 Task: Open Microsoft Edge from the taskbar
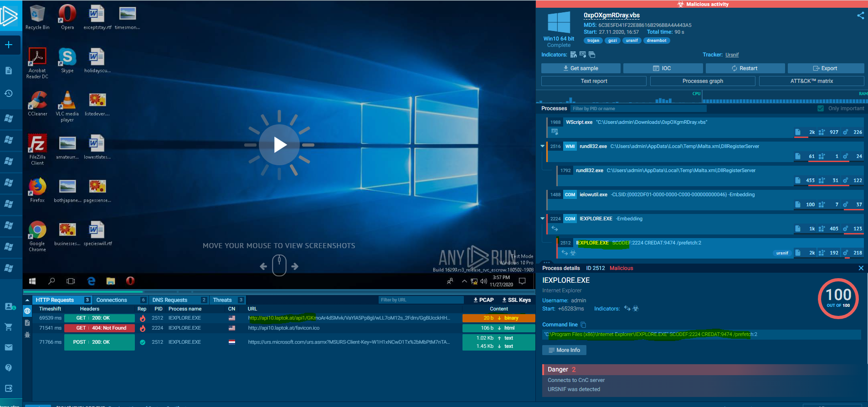tap(91, 281)
